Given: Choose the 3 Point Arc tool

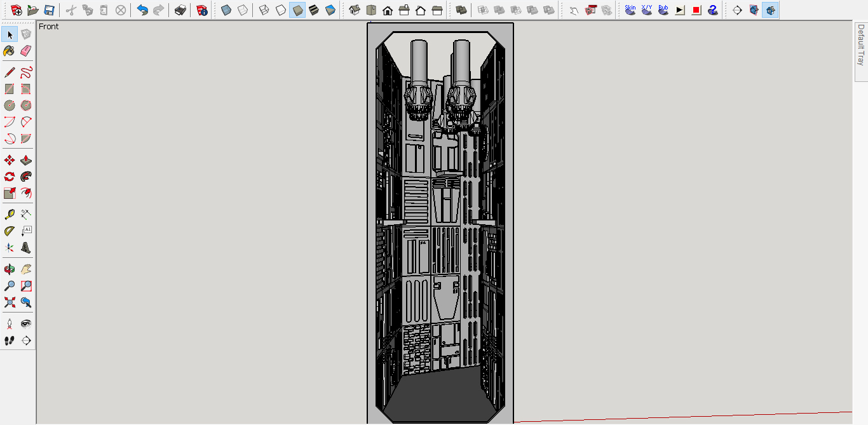Looking at the screenshot, I should 10,138.
